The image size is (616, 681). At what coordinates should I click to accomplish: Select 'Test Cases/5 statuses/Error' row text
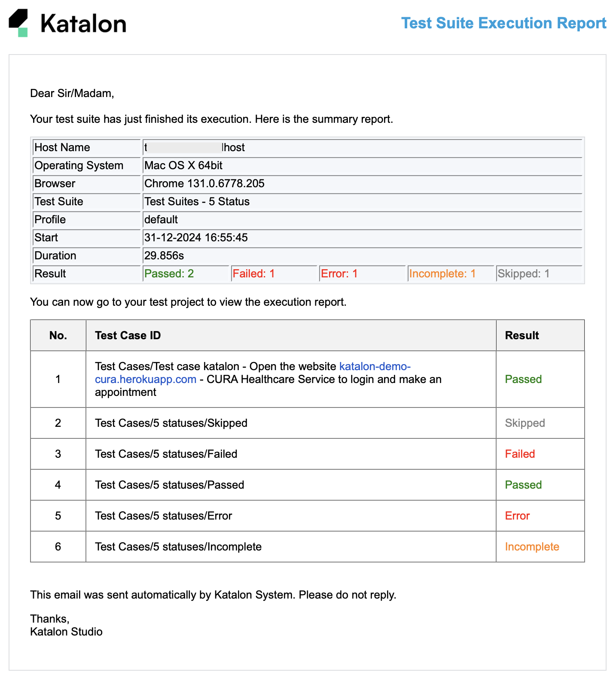(x=164, y=516)
